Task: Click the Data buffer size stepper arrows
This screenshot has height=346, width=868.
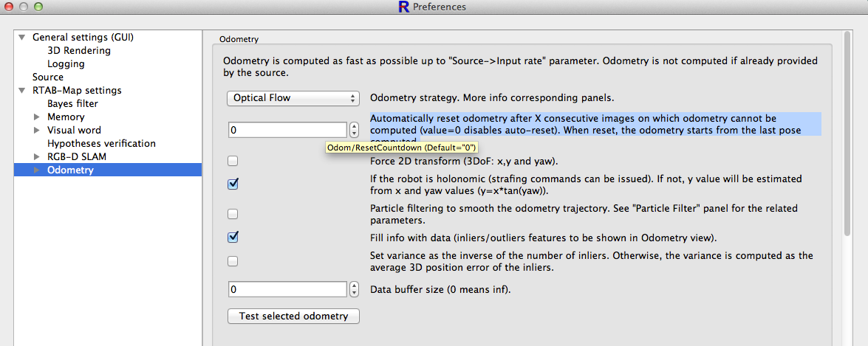Action: coord(354,289)
